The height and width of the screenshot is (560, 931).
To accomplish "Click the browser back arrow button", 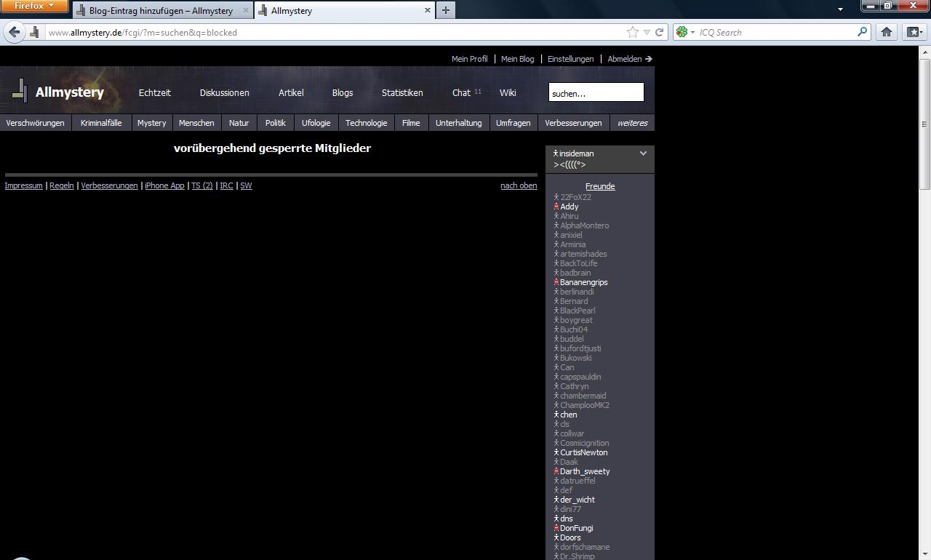I will click(15, 32).
